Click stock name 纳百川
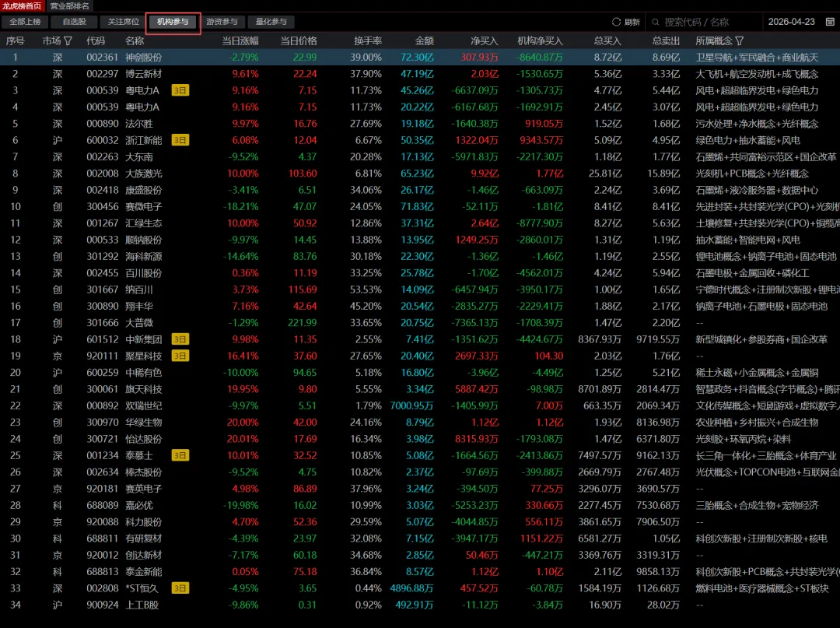Image resolution: width=840 pixels, height=628 pixels. tap(139, 289)
